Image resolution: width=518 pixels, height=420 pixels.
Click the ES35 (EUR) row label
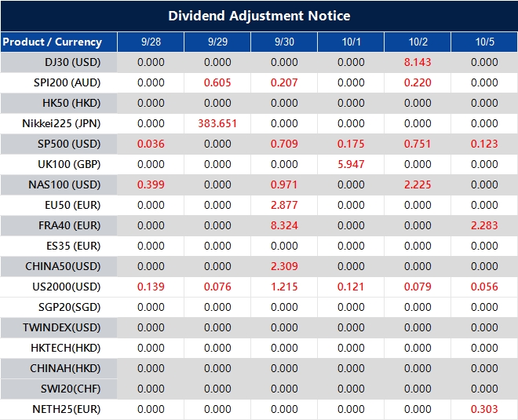pos(73,247)
